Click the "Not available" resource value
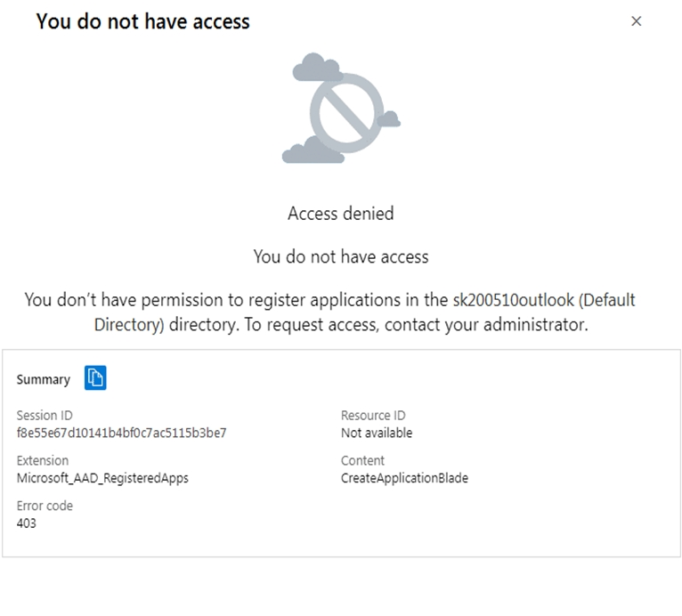The image size is (682, 616). (377, 434)
